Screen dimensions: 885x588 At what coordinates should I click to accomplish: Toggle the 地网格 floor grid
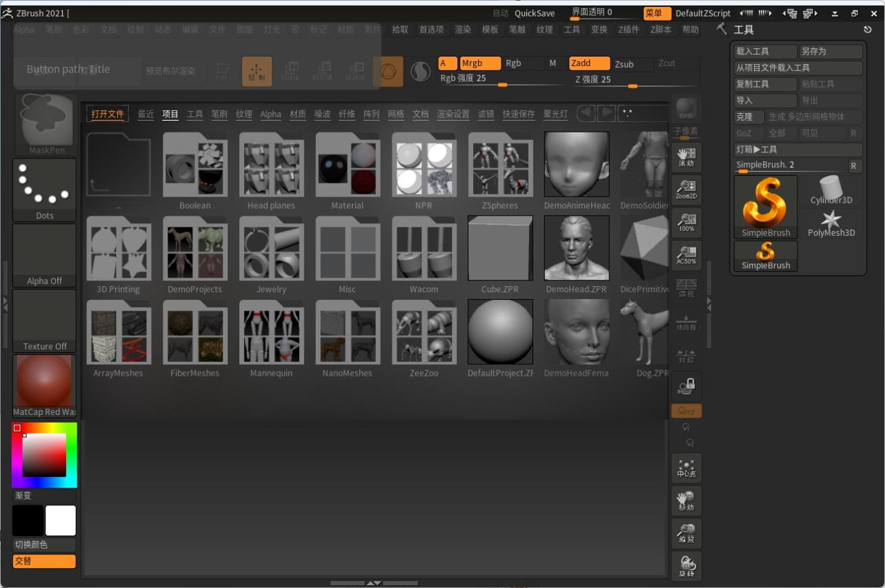pos(686,322)
